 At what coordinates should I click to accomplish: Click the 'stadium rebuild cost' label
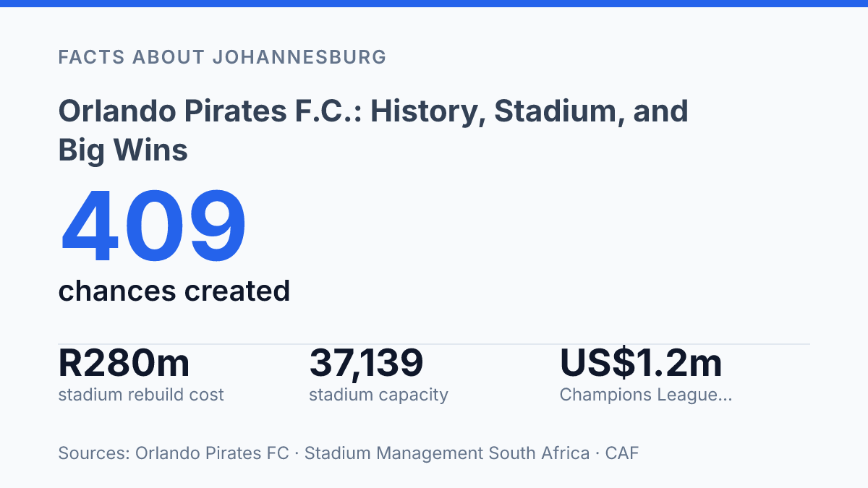pos(141,395)
